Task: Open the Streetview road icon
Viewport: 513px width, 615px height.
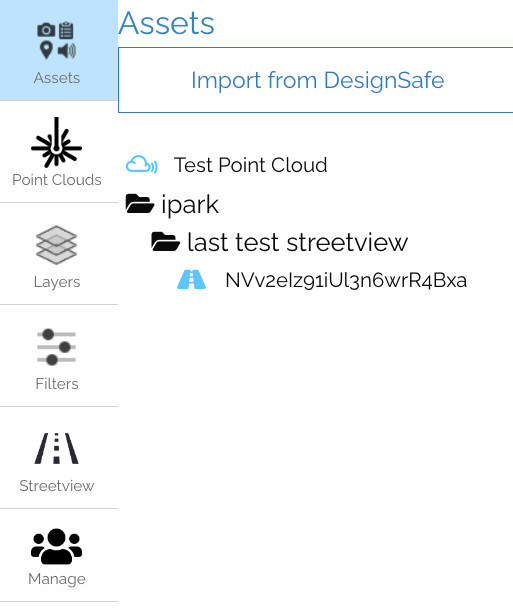Action: coord(56,448)
